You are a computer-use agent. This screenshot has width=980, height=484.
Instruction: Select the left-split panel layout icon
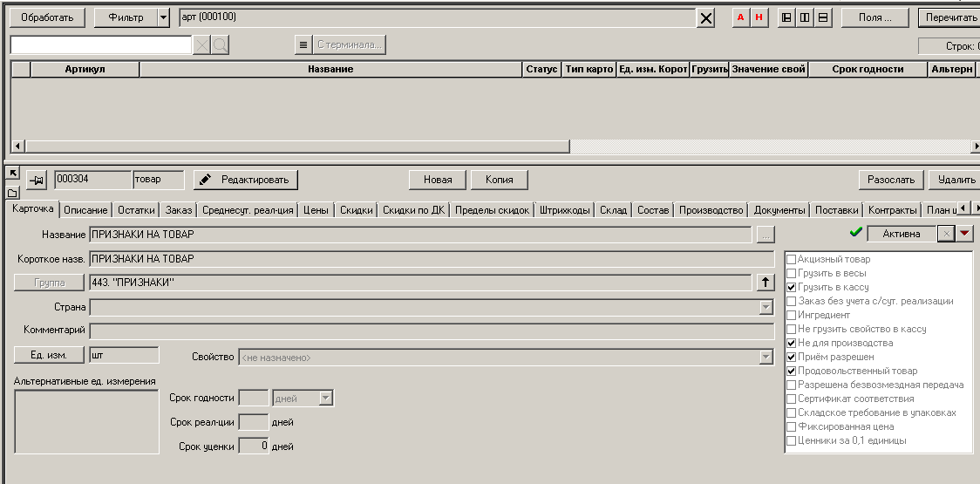tap(786, 18)
